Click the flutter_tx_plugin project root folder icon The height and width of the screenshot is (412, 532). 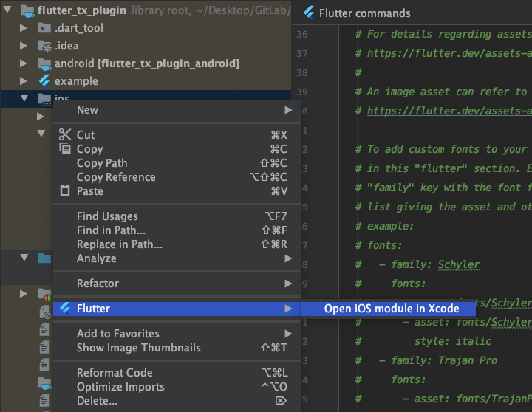(x=27, y=10)
